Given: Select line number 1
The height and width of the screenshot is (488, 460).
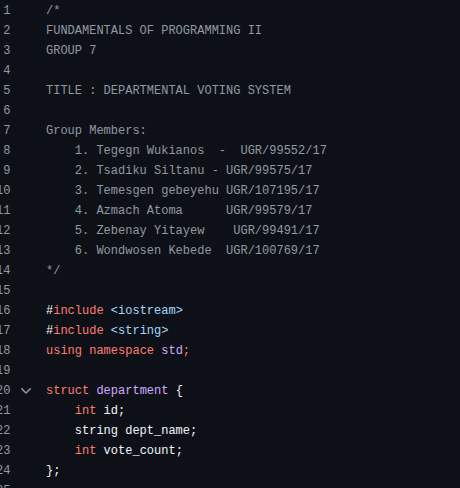Looking at the screenshot, I should click(x=7, y=10).
